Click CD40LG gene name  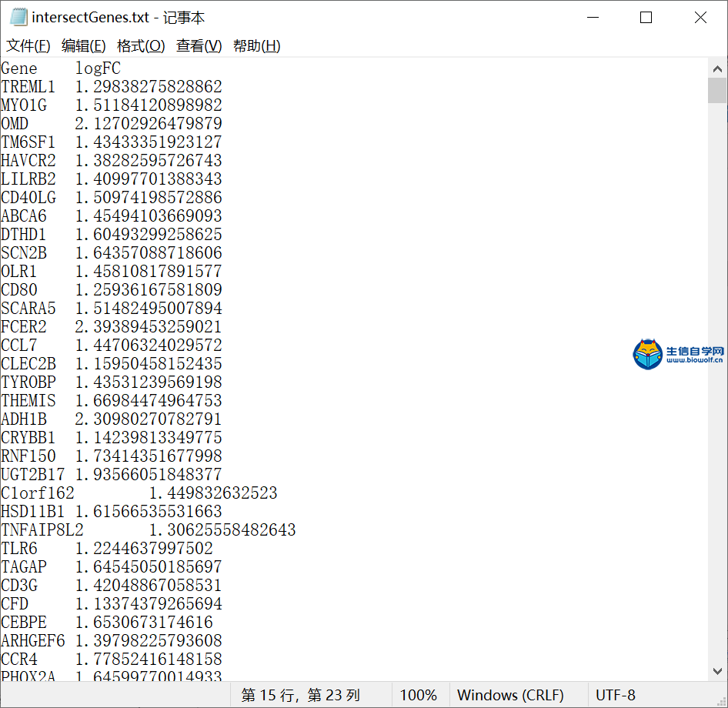(28, 198)
